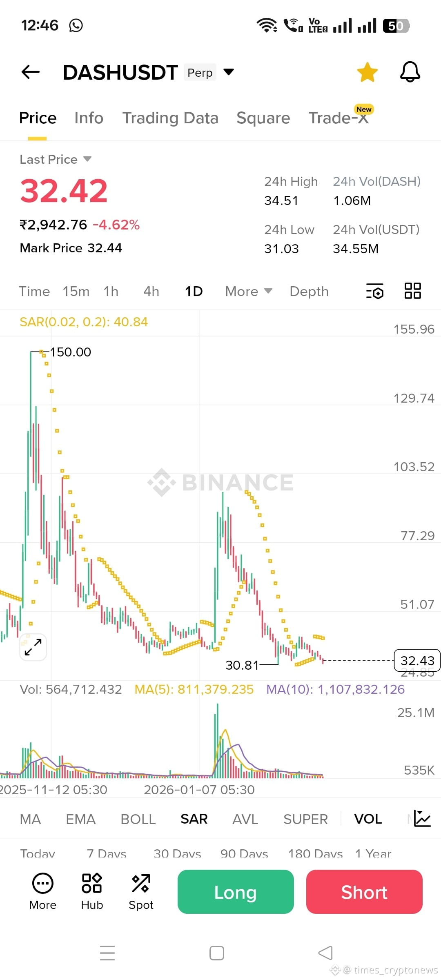Screen dimensions: 441x980
Task: Tap the Short button
Action: click(x=364, y=892)
